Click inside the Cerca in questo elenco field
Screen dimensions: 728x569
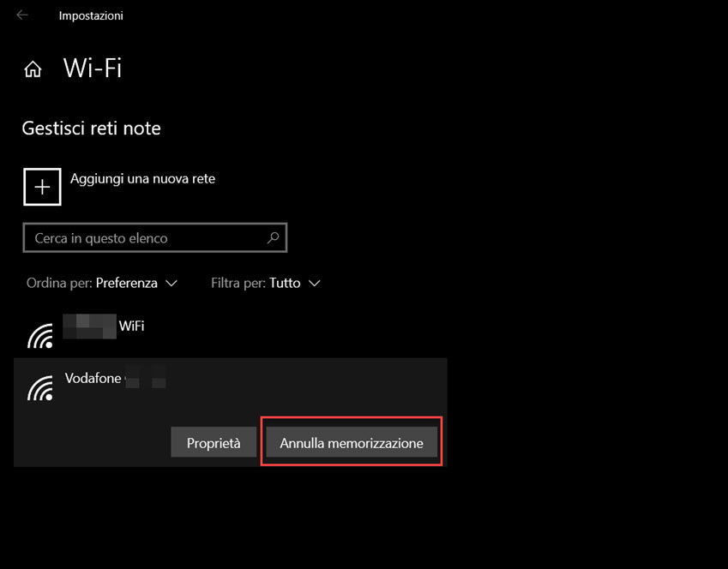129,237
